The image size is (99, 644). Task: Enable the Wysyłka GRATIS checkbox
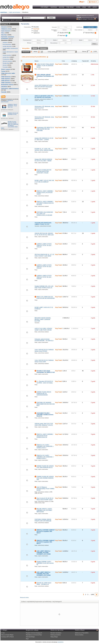click(58, 33)
